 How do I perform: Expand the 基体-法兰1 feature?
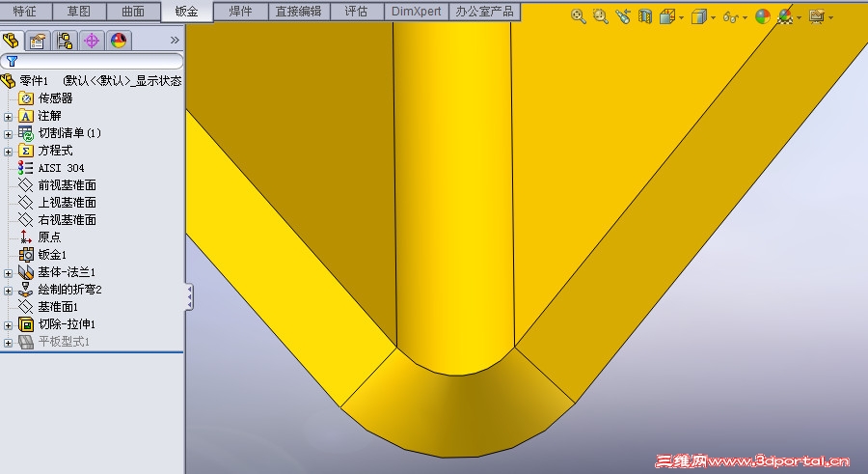click(8, 273)
